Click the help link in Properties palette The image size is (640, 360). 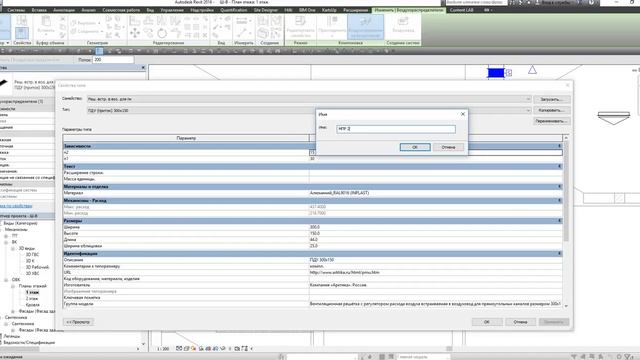click(16, 206)
